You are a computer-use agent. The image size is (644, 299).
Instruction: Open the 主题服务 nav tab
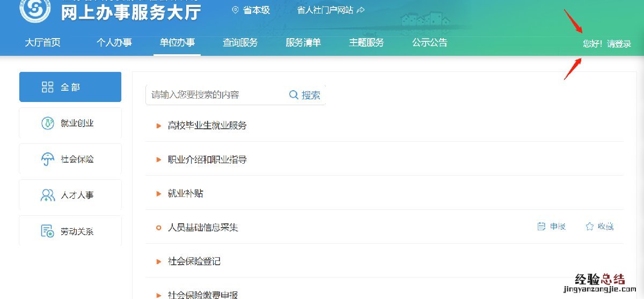pyautogui.click(x=367, y=43)
